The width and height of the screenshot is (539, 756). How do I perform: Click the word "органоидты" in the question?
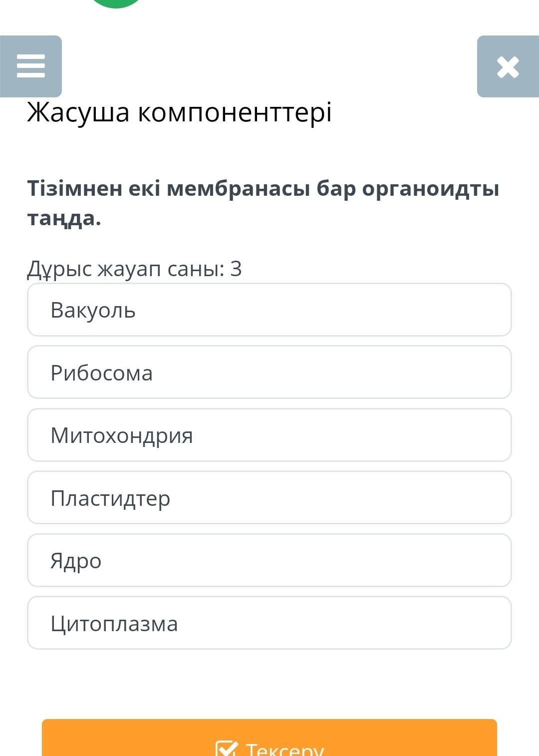430,189
